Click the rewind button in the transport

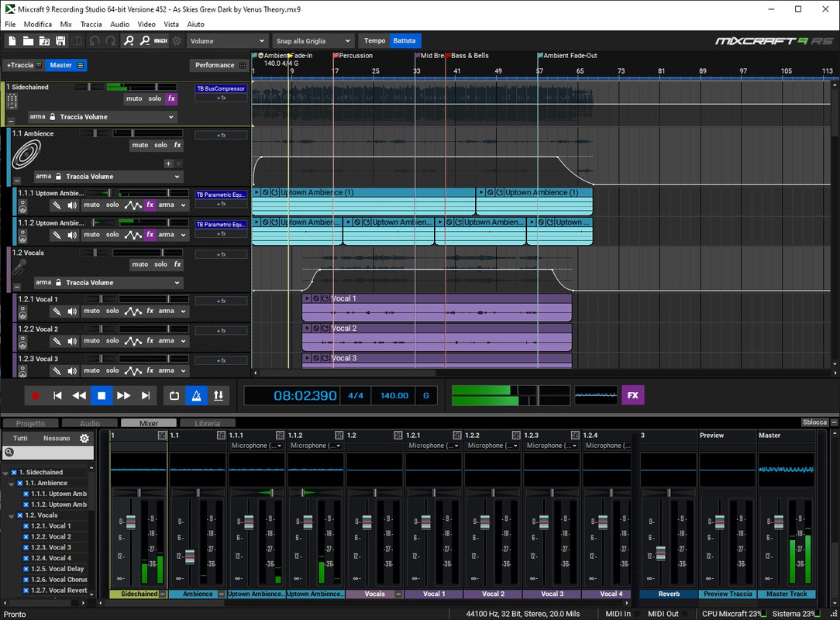pyautogui.click(x=79, y=395)
